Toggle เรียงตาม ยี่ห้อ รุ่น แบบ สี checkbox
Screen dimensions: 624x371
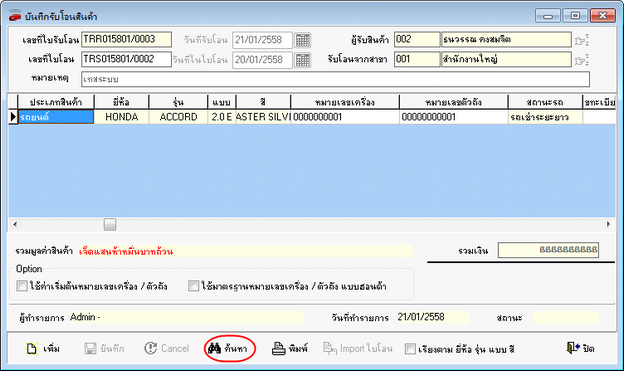click(410, 349)
